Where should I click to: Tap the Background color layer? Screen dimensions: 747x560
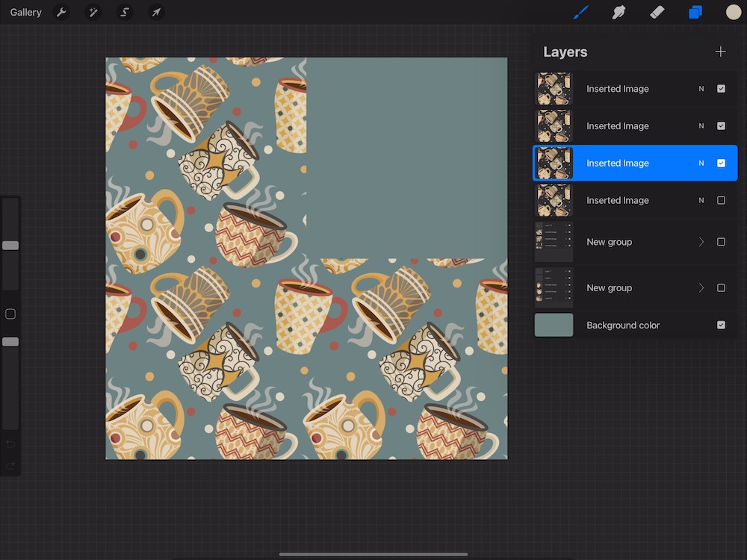click(622, 325)
